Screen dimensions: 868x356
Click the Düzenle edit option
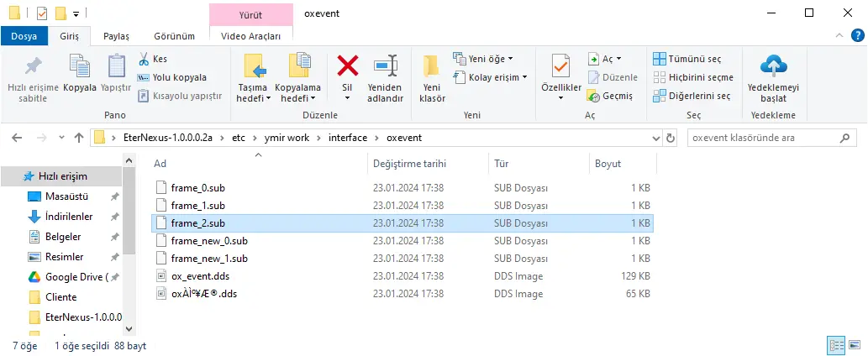pyautogui.click(x=613, y=77)
